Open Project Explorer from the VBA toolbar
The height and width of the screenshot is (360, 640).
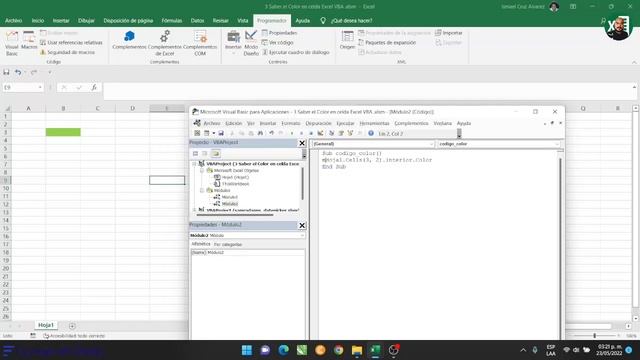coord(331,133)
